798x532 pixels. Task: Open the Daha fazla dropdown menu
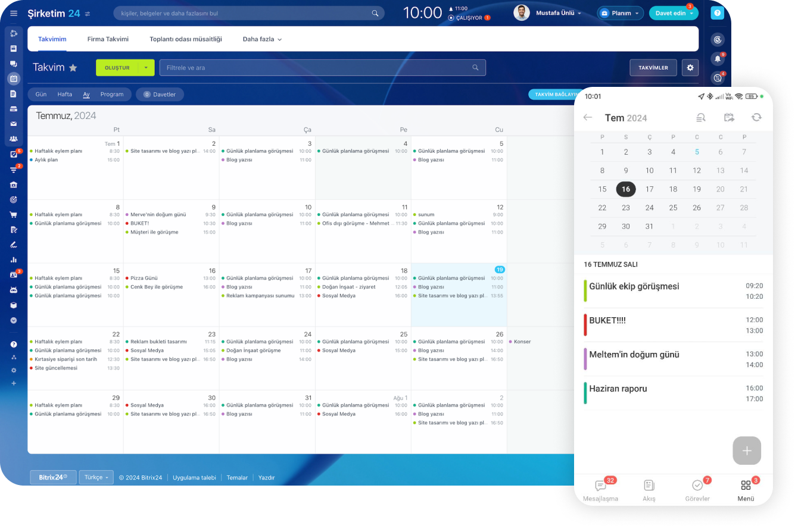point(262,39)
